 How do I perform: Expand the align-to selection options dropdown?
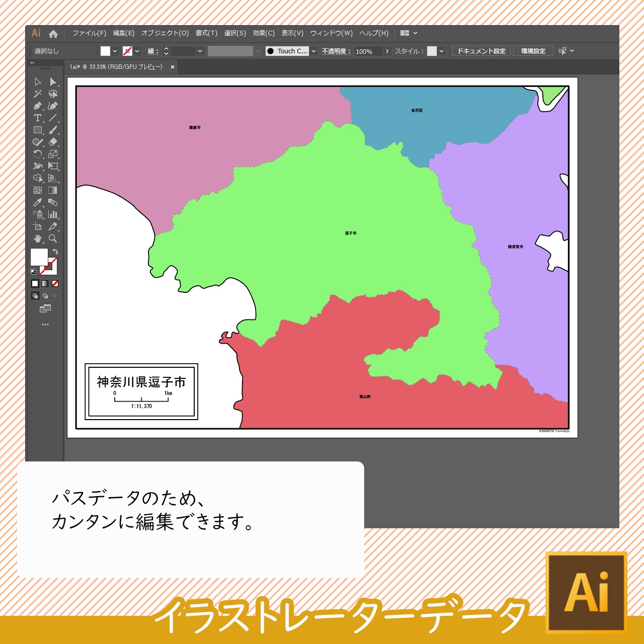pyautogui.click(x=572, y=51)
